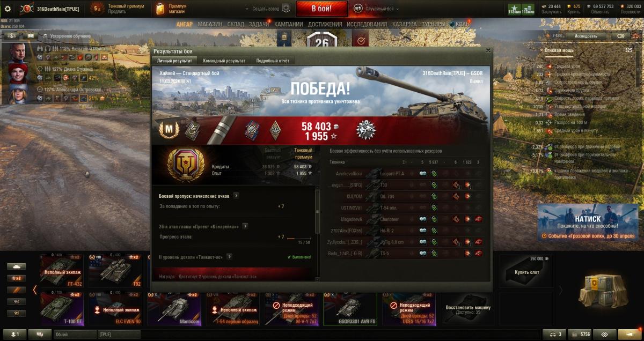Screen dimensions: 644x341
Task: Click the platoon icon beside Создать взвод
Action: click(x=287, y=9)
